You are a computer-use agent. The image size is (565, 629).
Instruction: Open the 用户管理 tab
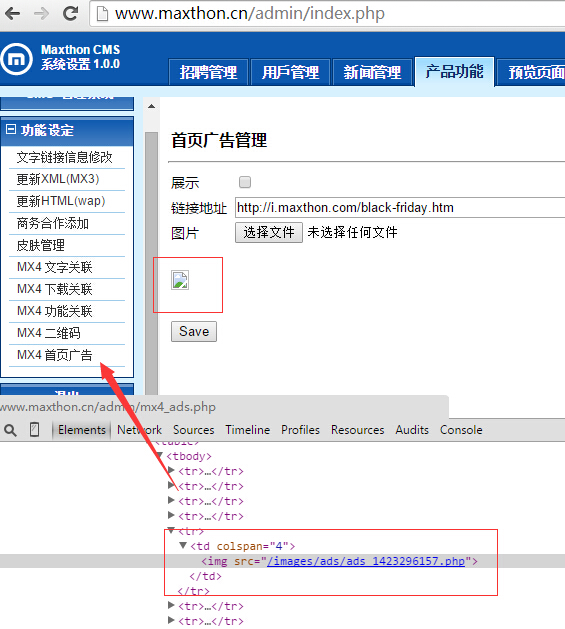291,72
